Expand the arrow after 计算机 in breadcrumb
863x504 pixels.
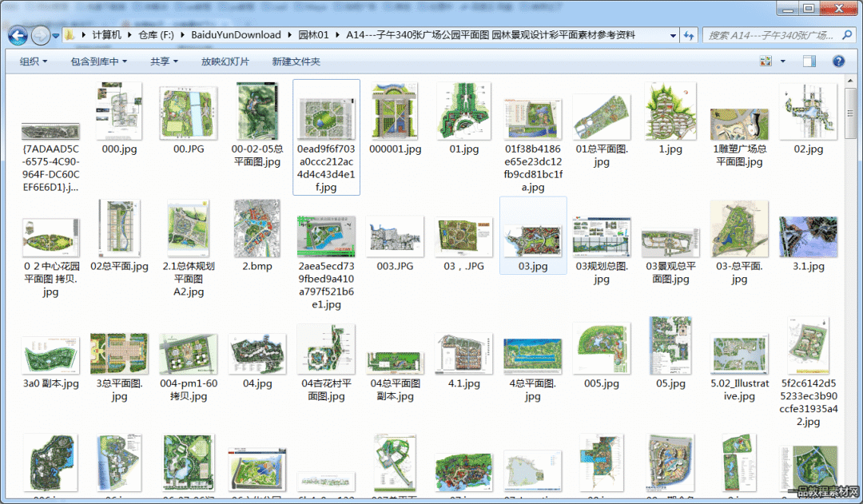click(130, 34)
